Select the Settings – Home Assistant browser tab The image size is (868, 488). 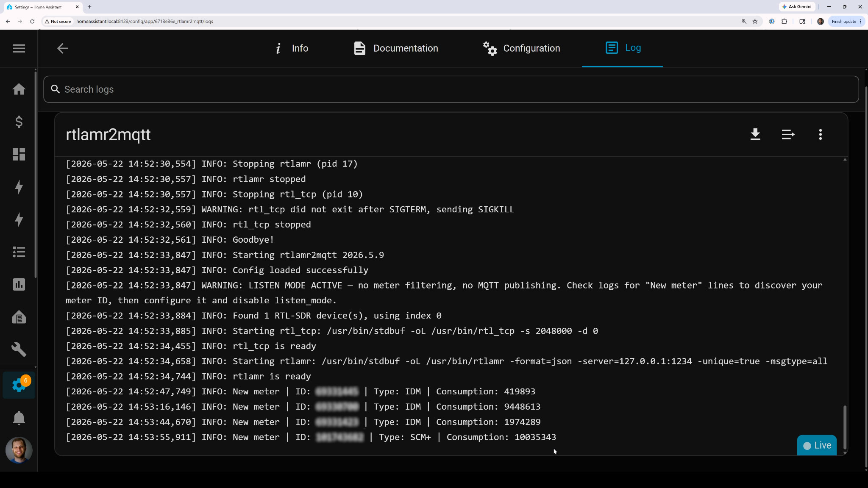[x=42, y=7]
